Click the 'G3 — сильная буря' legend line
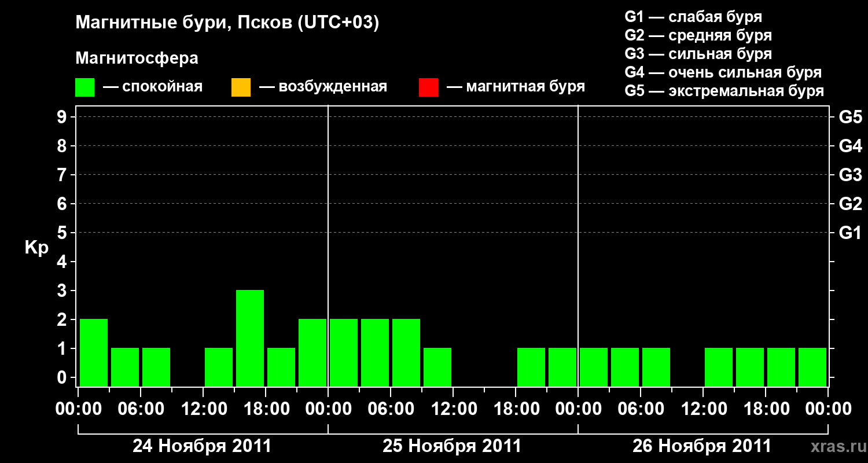The width and height of the screenshot is (868, 463). 698,54
